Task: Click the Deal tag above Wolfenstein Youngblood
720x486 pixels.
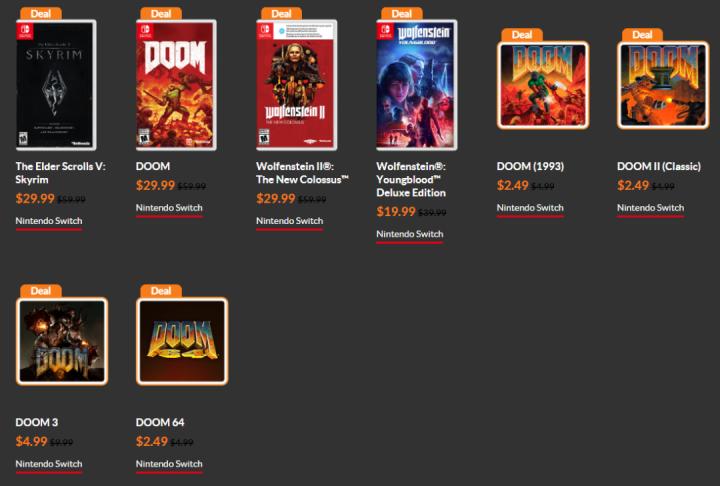Action: coord(402,14)
